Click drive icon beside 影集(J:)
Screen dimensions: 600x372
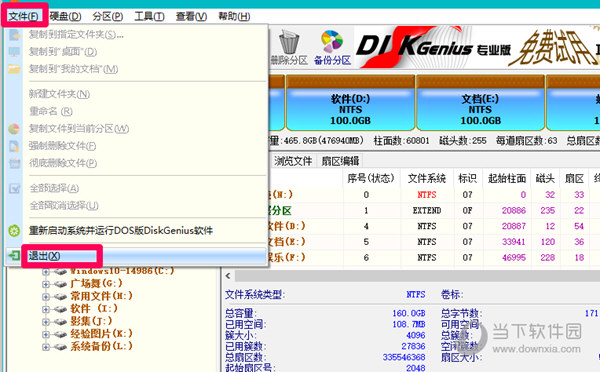point(60,322)
